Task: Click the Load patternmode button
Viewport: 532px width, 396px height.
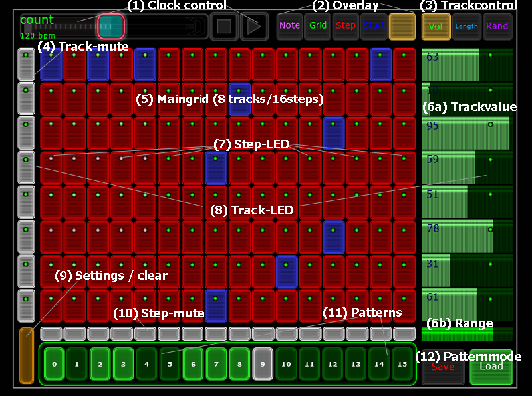Action: [491, 367]
